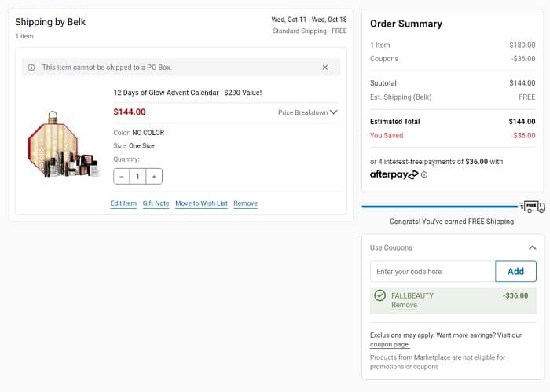Click the Afterpay info icon
This screenshot has width=550, height=392.
pos(424,175)
